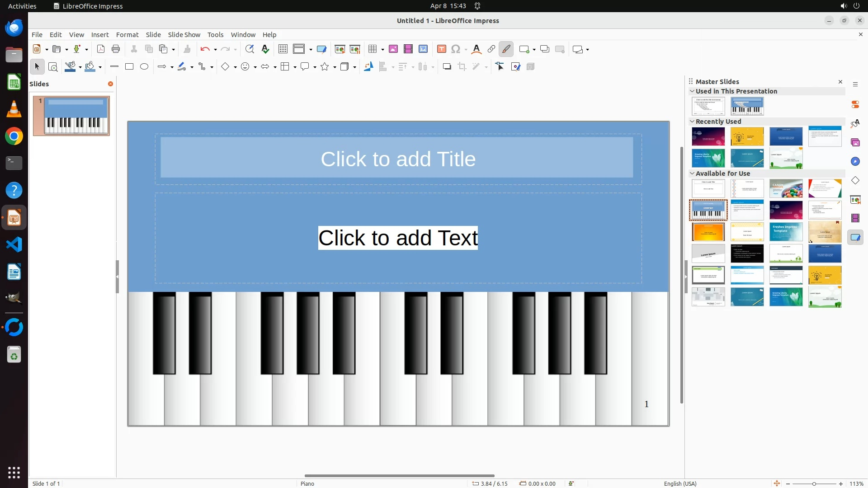The image size is (868, 488).
Task: Click the zoom slider in status bar
Action: 814,484
